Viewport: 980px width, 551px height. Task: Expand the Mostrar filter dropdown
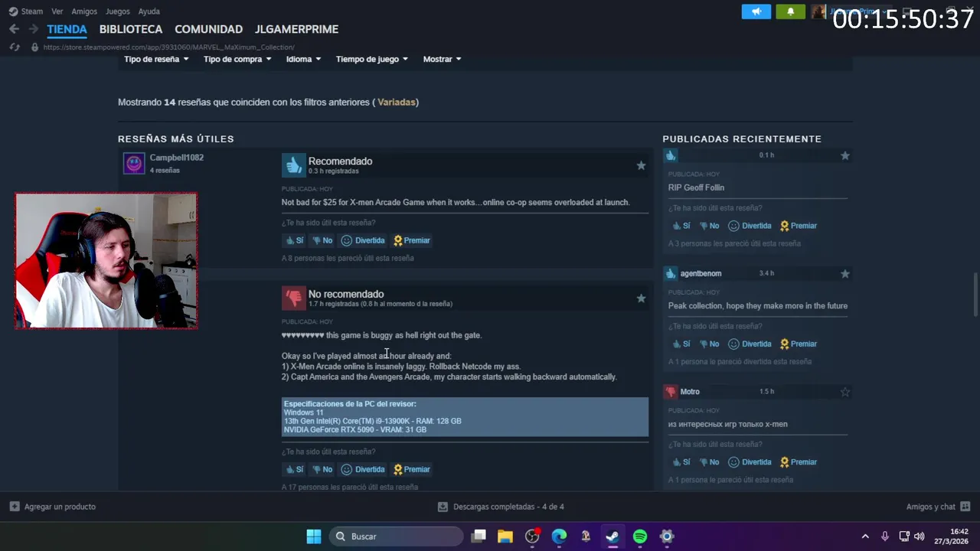pos(442,59)
